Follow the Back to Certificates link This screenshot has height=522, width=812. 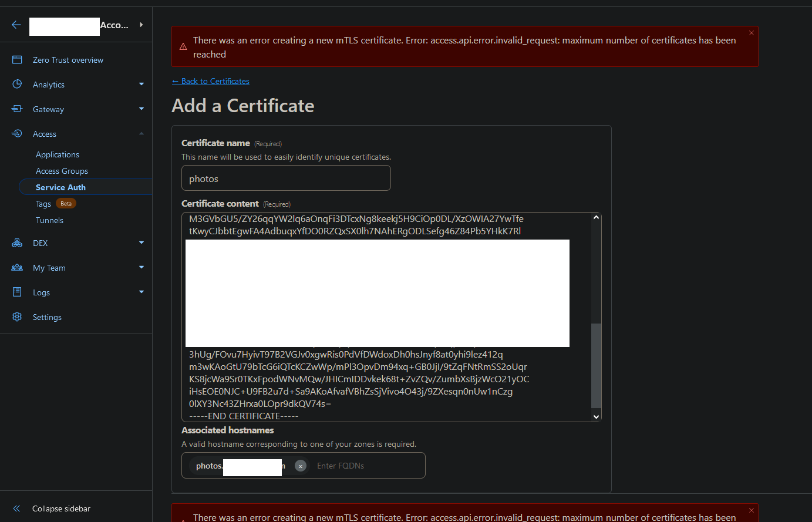pos(211,81)
